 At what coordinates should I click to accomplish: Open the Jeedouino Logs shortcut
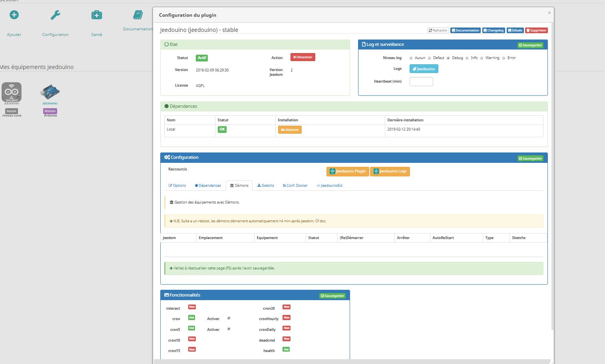(x=390, y=171)
